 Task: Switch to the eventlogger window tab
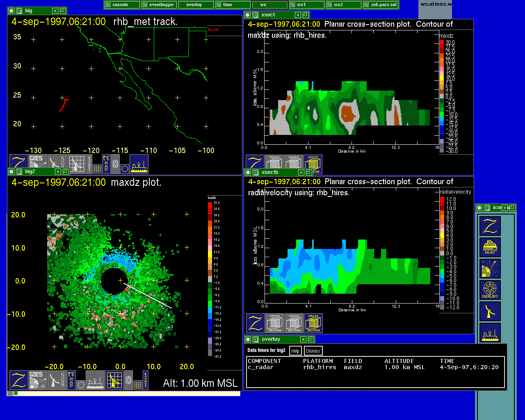(159, 5)
